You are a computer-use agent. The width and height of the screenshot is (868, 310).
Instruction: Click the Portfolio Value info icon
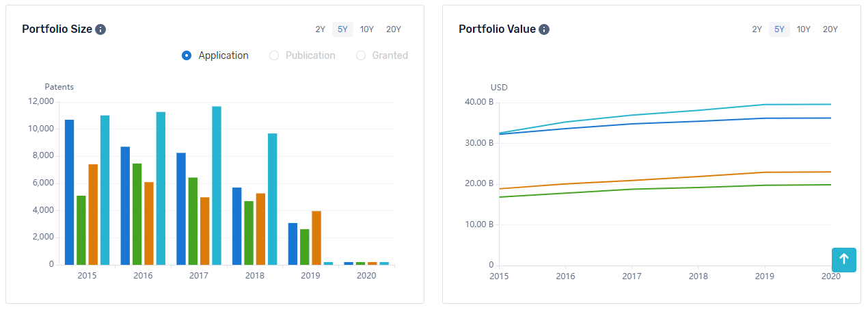pyautogui.click(x=544, y=29)
